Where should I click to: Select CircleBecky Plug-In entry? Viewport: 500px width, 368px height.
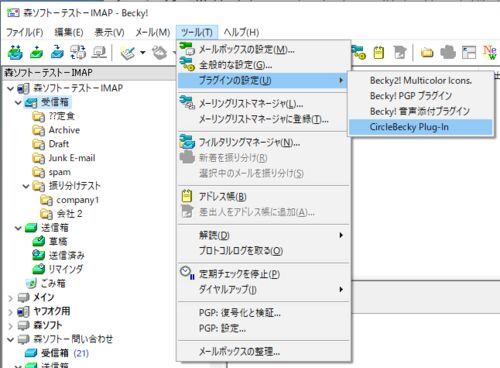(421, 127)
